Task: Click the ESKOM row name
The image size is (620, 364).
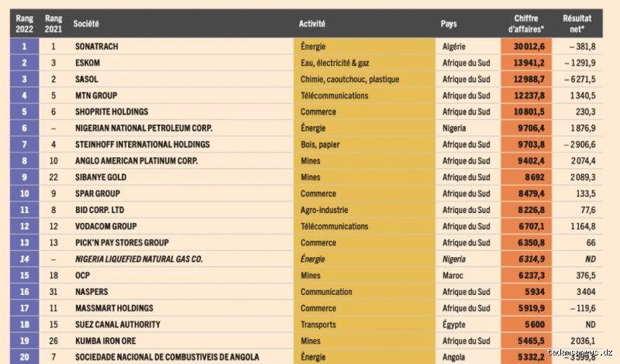Action: click(x=88, y=63)
